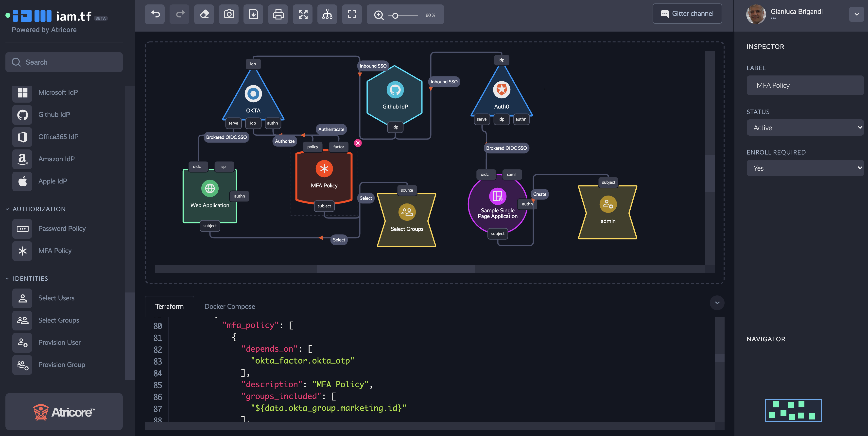Open the Gitter channel button
The width and height of the screenshot is (868, 436).
point(687,14)
